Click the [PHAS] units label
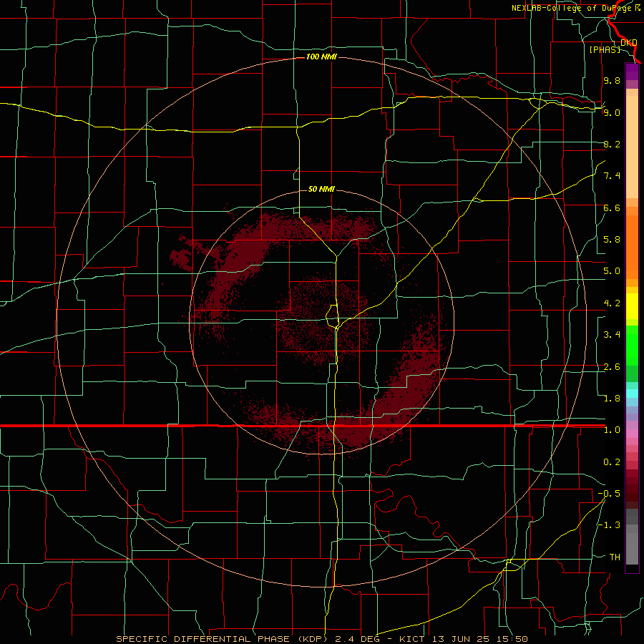This screenshot has width=644, height=644. [x=605, y=49]
